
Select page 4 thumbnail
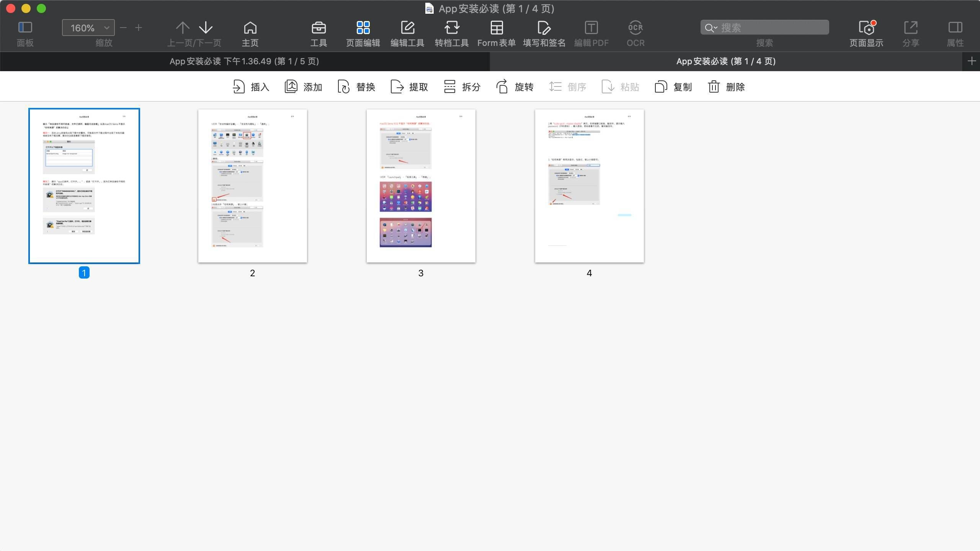click(x=590, y=186)
